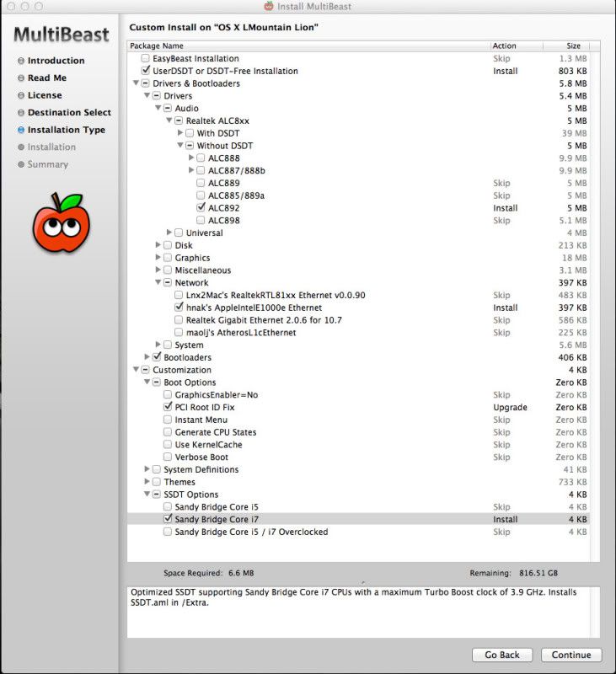The height and width of the screenshot is (674, 616).
Task: Collapse the Boot Options node
Action: [147, 382]
